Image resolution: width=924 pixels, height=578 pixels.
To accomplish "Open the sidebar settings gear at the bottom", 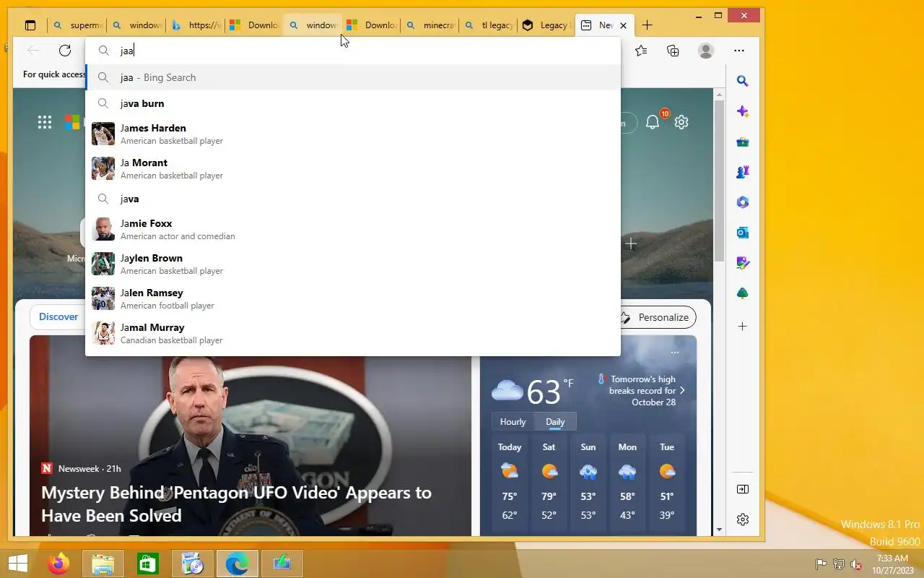I will pyautogui.click(x=742, y=519).
